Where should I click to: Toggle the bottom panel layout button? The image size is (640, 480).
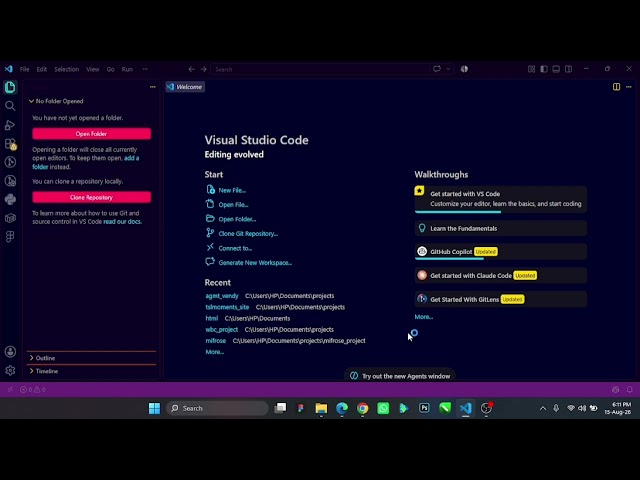(556, 69)
